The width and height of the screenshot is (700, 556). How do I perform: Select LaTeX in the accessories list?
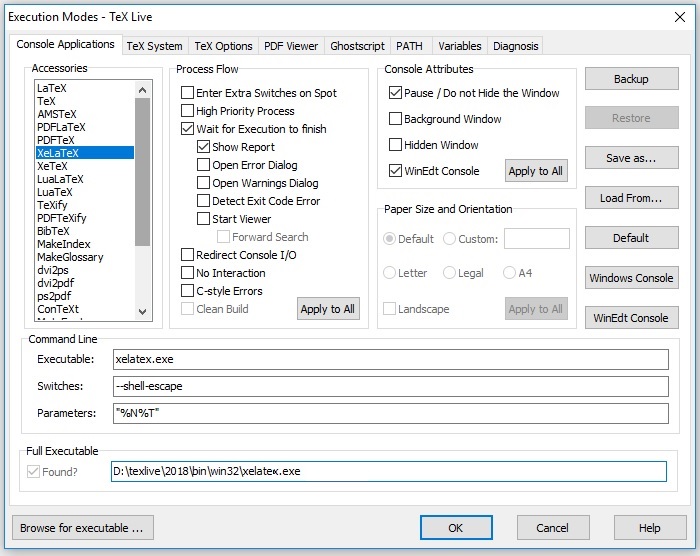pos(85,88)
